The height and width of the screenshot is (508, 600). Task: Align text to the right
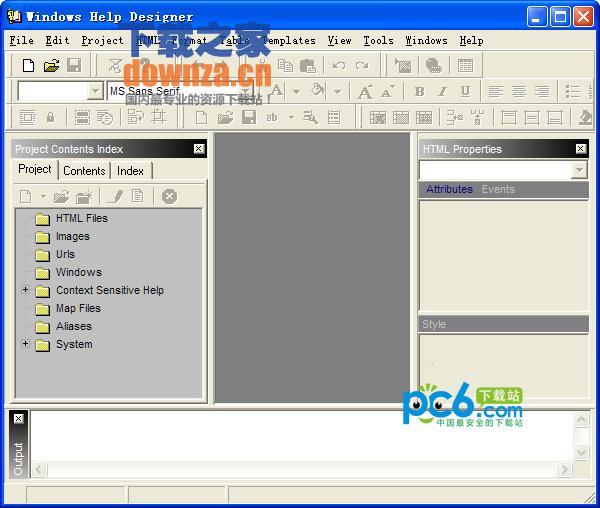[x=542, y=91]
